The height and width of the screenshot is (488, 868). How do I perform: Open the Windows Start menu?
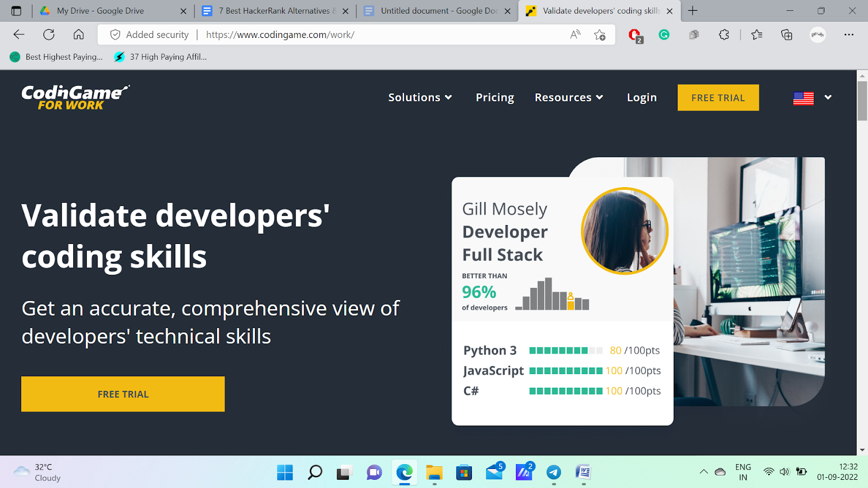(x=285, y=472)
